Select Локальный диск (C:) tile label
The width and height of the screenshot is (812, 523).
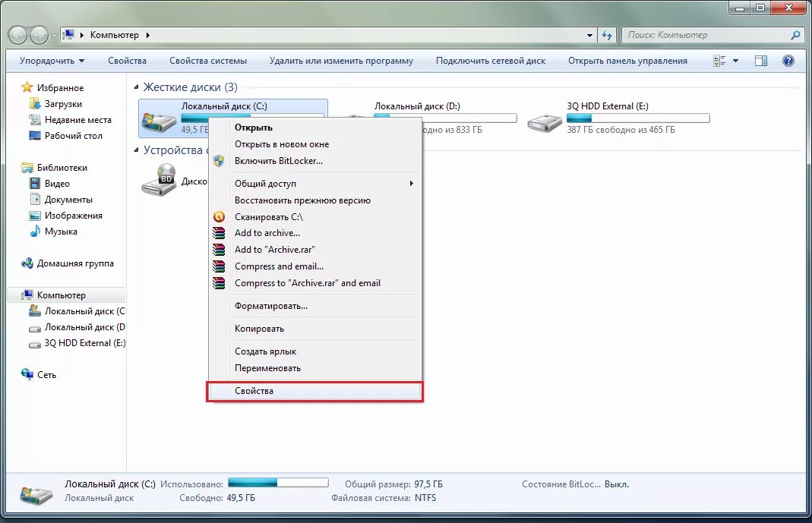pos(224,106)
